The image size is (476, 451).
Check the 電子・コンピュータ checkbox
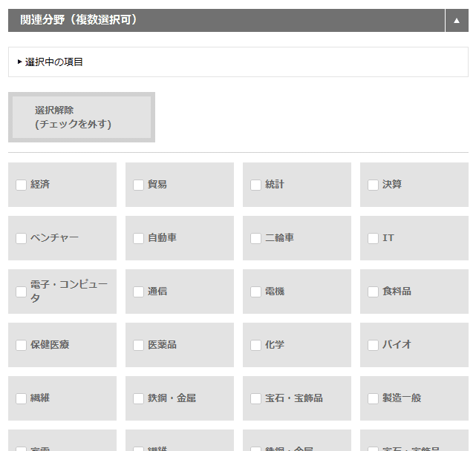[22, 292]
